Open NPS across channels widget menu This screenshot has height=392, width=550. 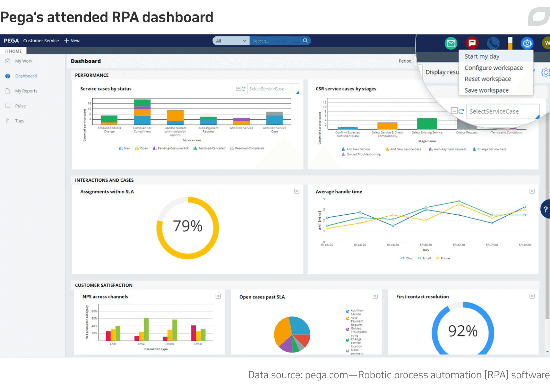coord(218,296)
